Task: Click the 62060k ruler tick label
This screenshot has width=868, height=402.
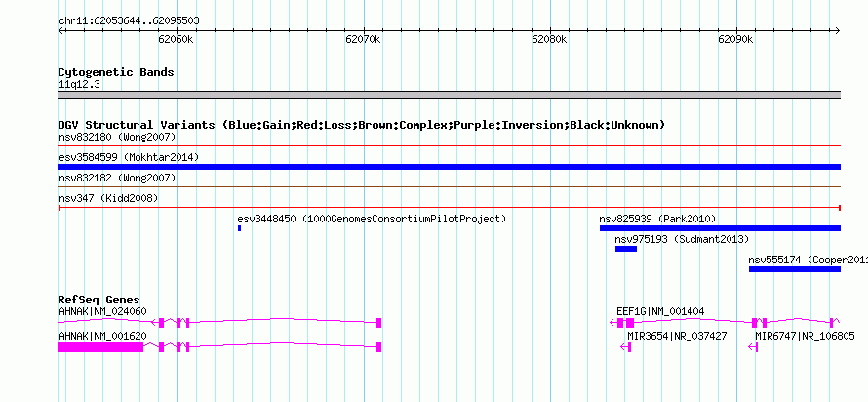Action: pyautogui.click(x=176, y=39)
